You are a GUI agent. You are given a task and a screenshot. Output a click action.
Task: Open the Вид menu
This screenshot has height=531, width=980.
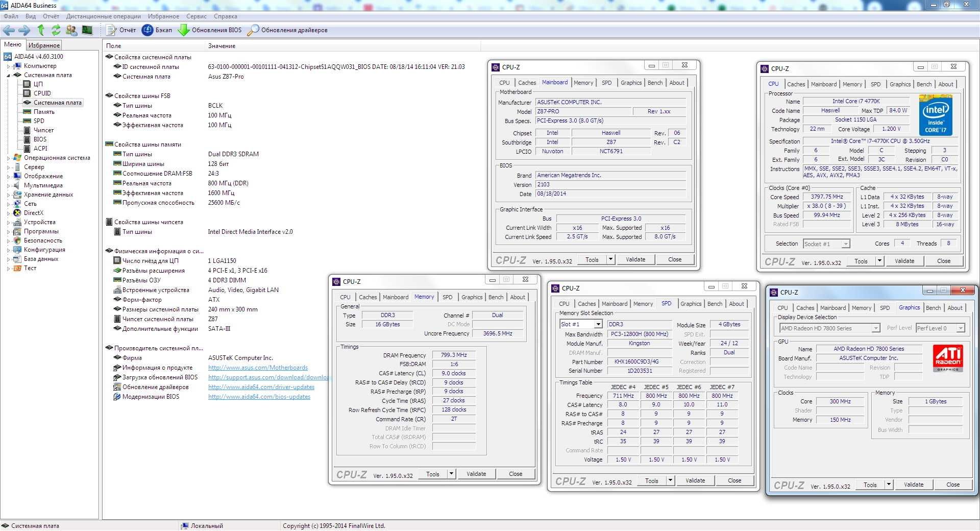(x=31, y=16)
